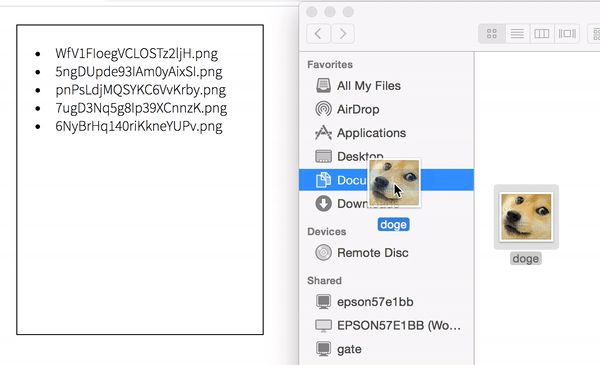Click pnPsLdjMQSYKC6VvKrby.png in the list
600x365 pixels.
[x=140, y=90]
